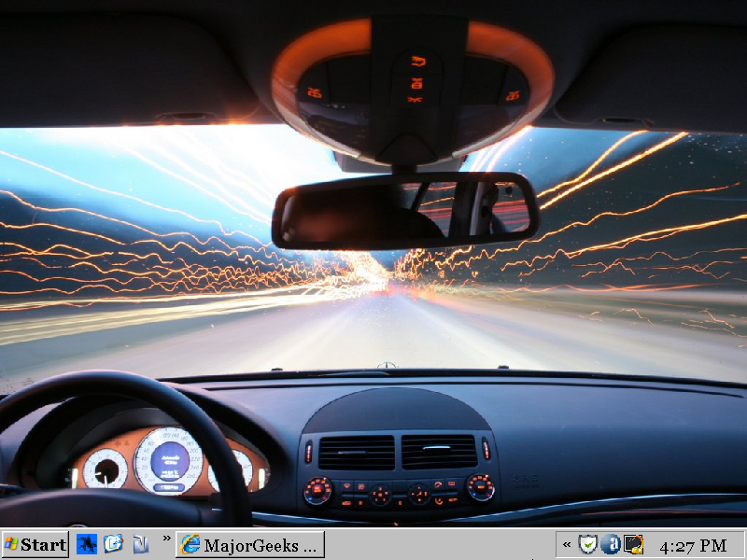Open the Start menu

(35, 544)
